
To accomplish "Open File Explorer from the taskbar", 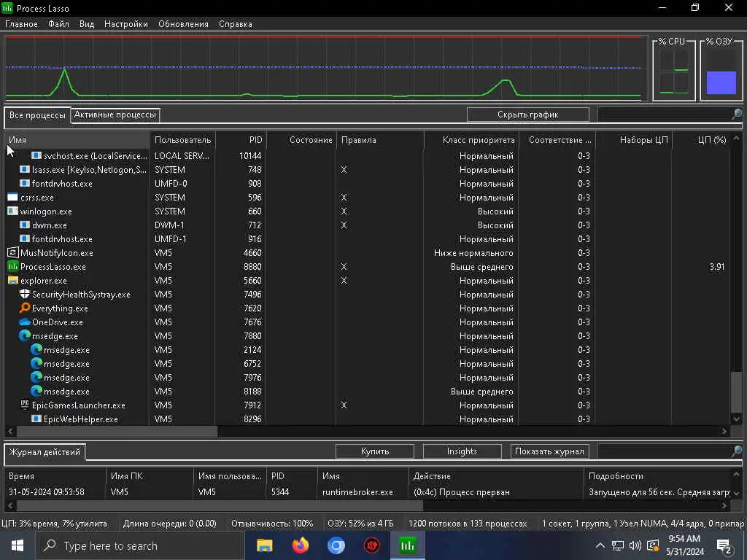I will 264,545.
